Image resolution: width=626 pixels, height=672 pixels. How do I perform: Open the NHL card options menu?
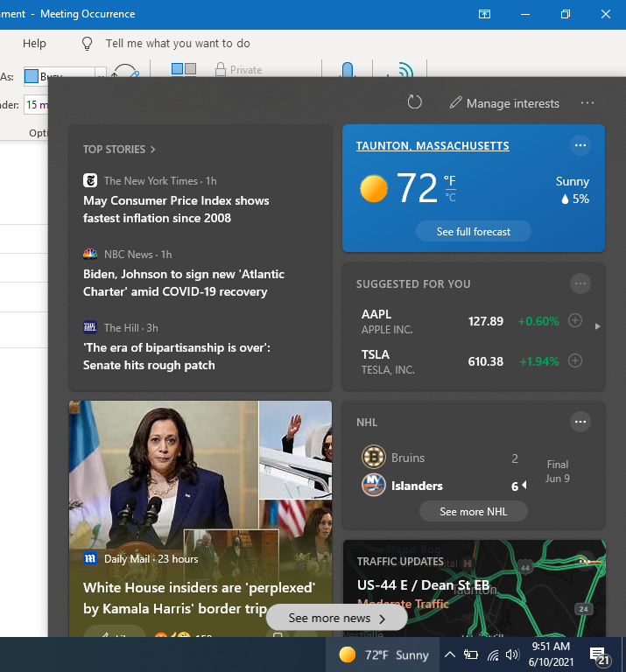pos(580,423)
